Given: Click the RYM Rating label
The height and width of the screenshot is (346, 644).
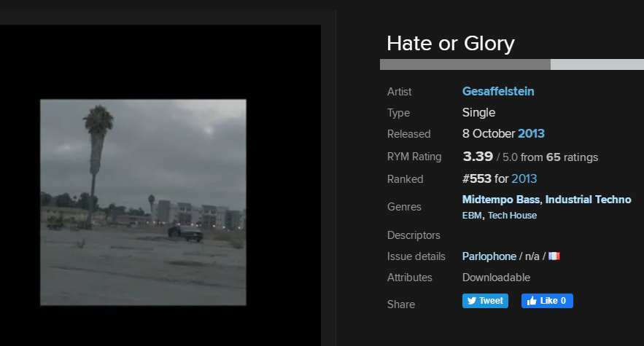Looking at the screenshot, I should pyautogui.click(x=414, y=157).
